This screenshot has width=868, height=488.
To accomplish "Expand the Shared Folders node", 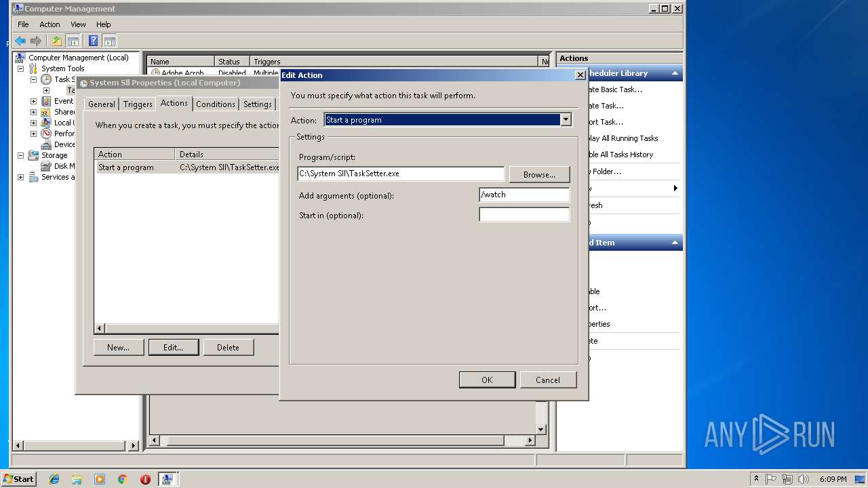I will (x=33, y=112).
